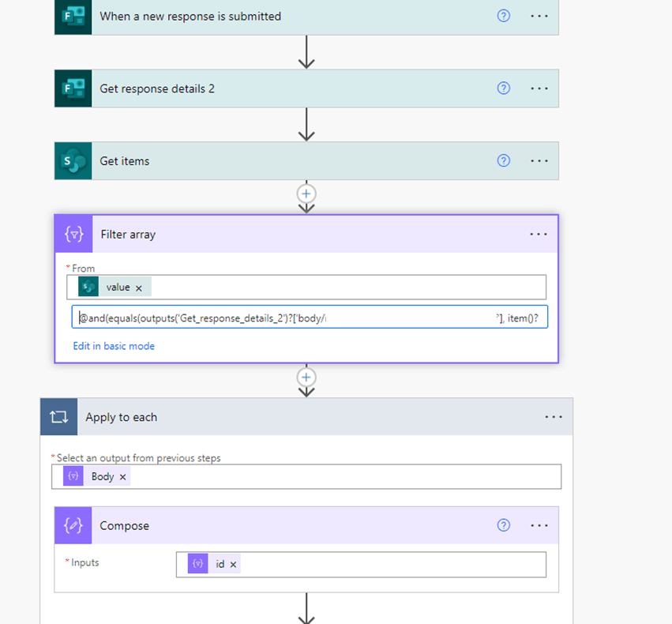Click the SharePoint icon inside the value token
This screenshot has height=624, width=672.
tap(89, 287)
